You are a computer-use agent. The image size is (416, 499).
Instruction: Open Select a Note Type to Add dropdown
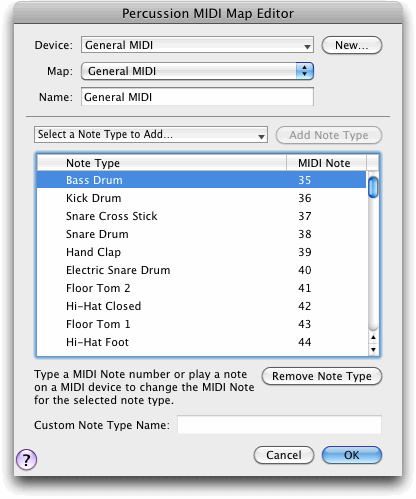click(151, 135)
